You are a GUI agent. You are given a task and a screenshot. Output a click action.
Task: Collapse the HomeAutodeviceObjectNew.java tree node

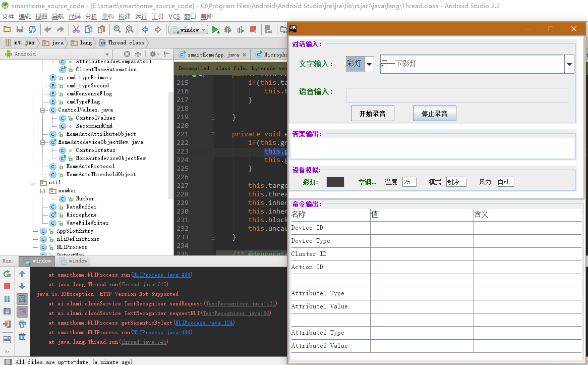pos(43,142)
